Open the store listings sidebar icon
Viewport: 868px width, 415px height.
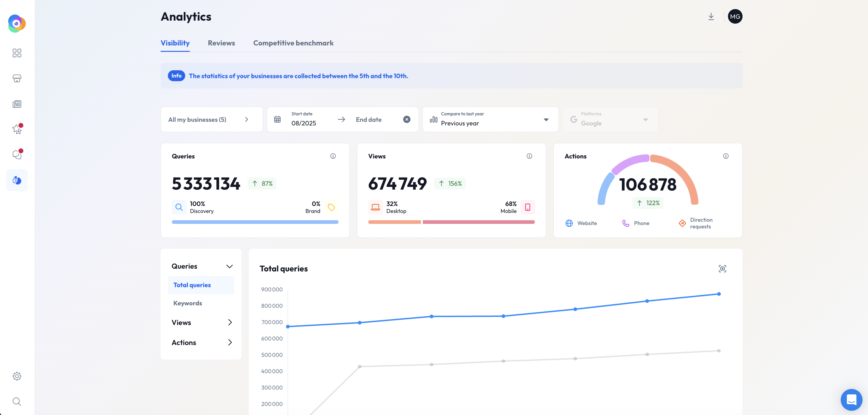[x=17, y=78]
